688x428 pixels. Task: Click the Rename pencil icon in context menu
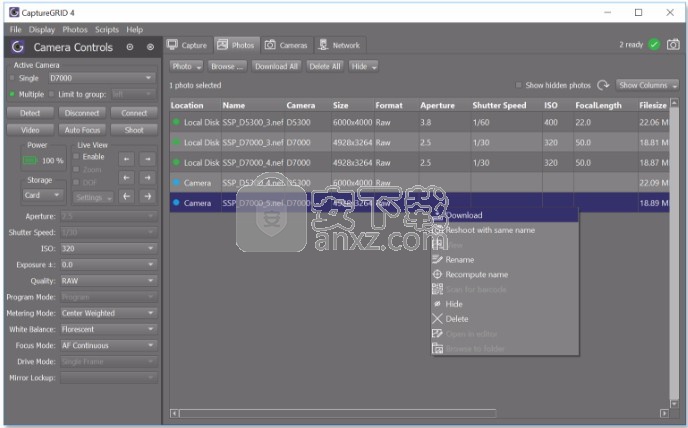point(437,259)
